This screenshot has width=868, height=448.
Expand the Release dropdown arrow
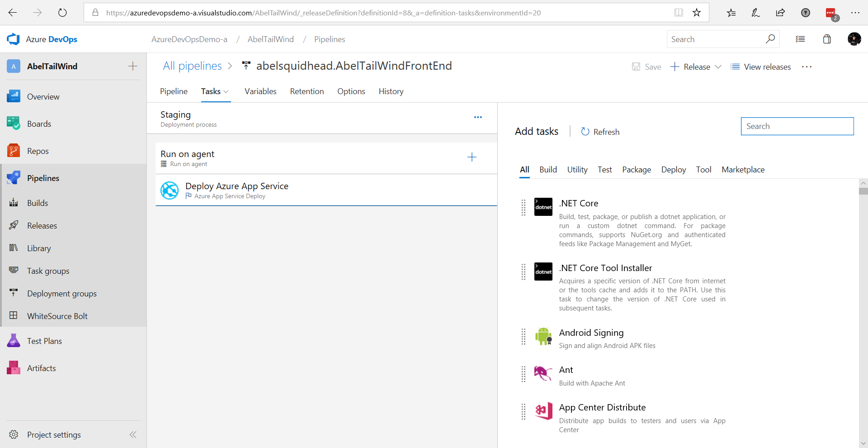point(718,67)
